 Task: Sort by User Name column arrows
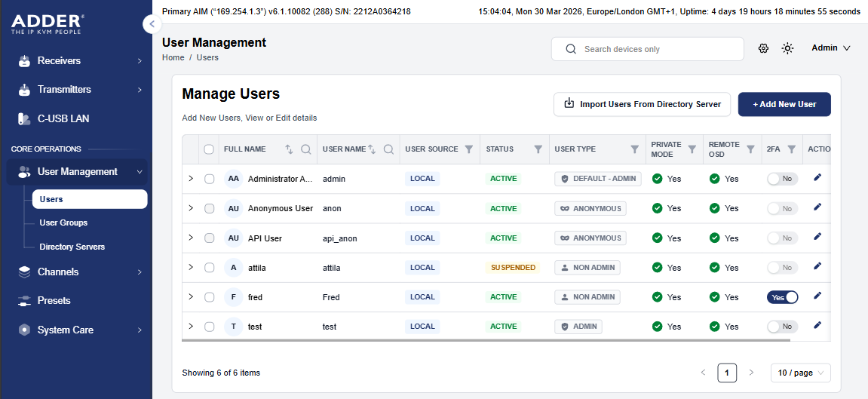pos(372,149)
